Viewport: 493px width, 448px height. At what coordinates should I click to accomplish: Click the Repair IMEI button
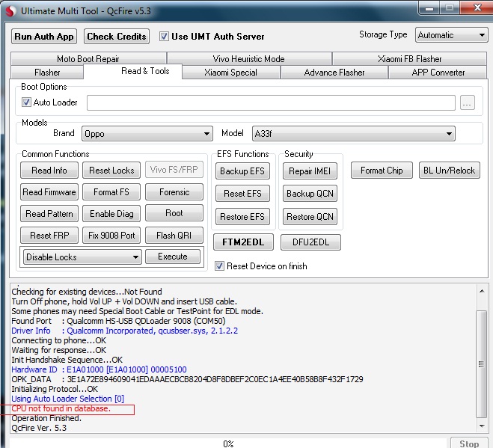[x=310, y=171]
